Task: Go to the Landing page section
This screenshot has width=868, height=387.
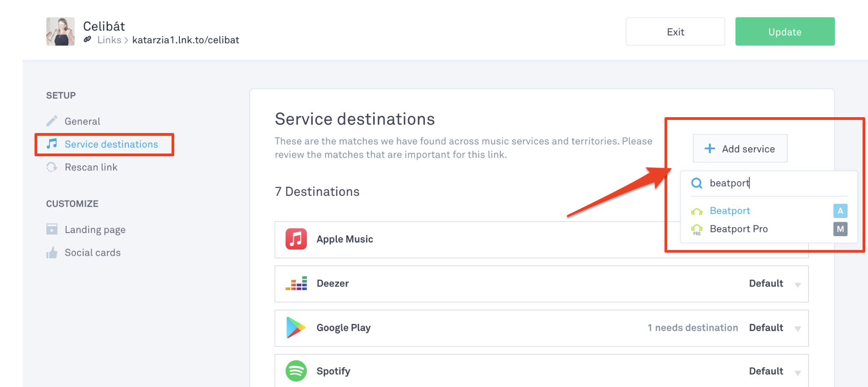Action: pos(95,229)
